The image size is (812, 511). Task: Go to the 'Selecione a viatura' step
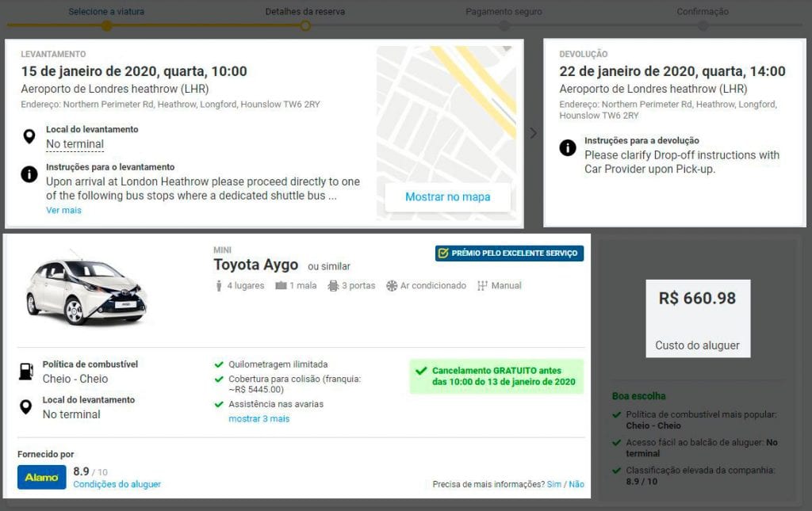point(106,11)
